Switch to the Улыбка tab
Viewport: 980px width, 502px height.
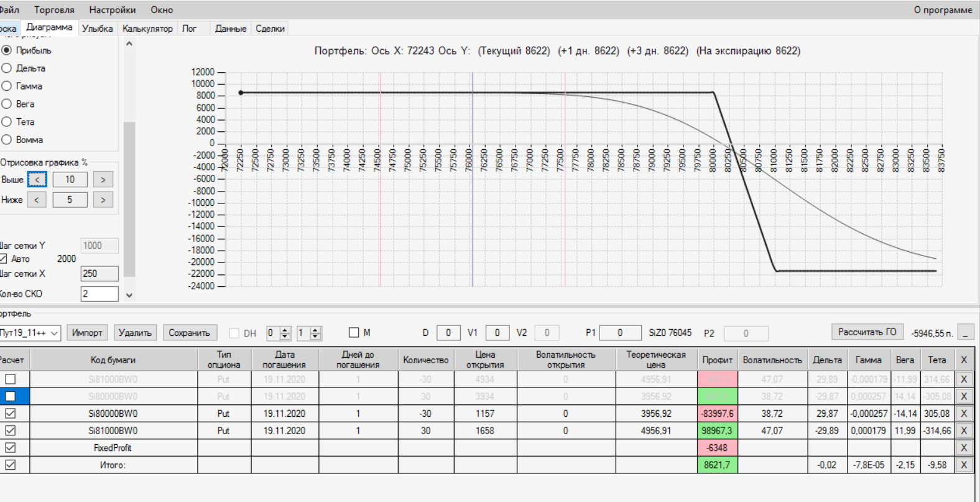click(x=98, y=29)
